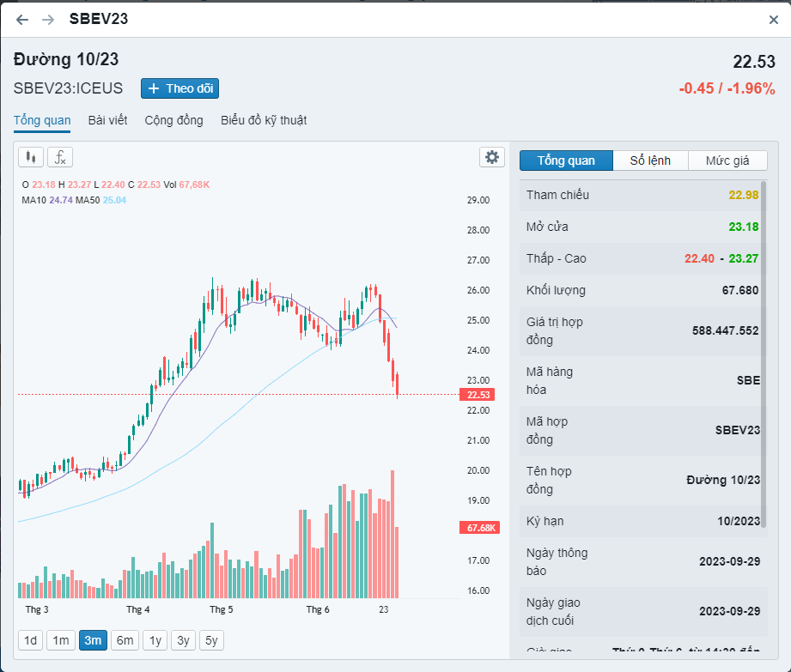The height and width of the screenshot is (672, 791).
Task: Open the candlestick chart type selector
Action: [x=31, y=156]
